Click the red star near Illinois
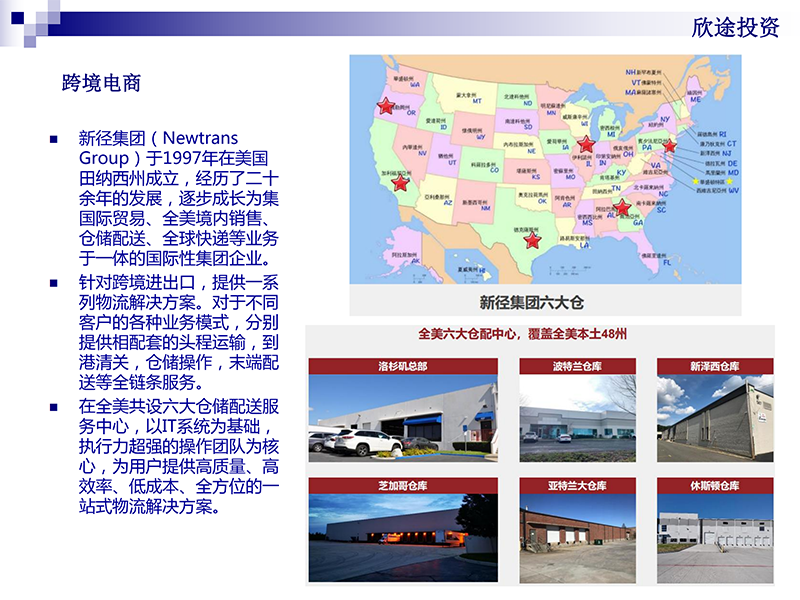This screenshot has width=800, height=600. (x=586, y=144)
